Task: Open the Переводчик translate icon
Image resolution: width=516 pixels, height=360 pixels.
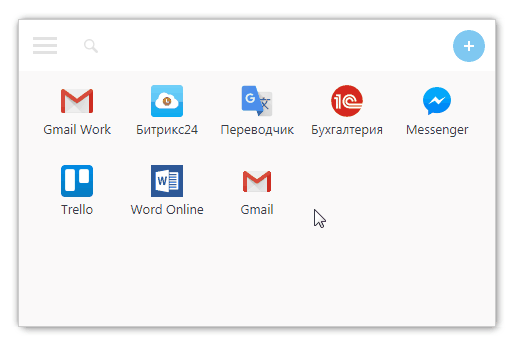Action: coord(257,101)
